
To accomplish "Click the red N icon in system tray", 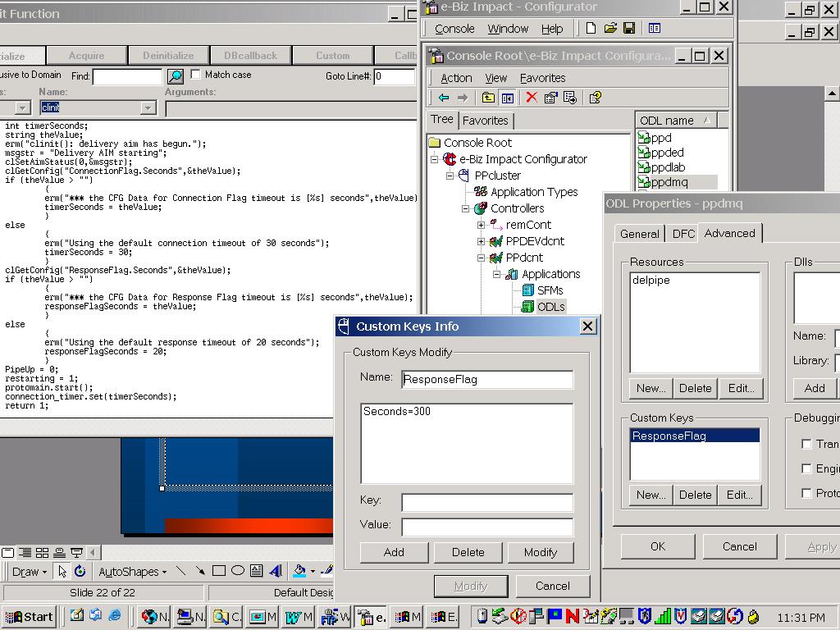I will click(x=572, y=617).
